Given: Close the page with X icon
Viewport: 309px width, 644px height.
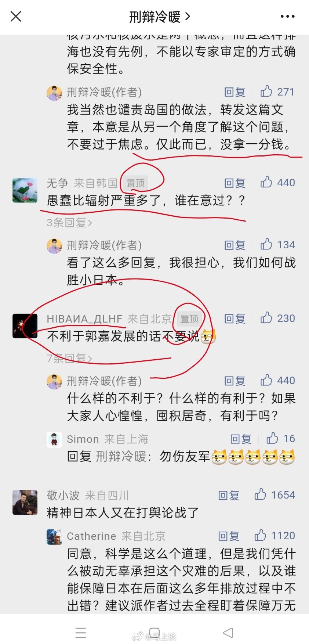Looking at the screenshot, I should coord(16,16).
